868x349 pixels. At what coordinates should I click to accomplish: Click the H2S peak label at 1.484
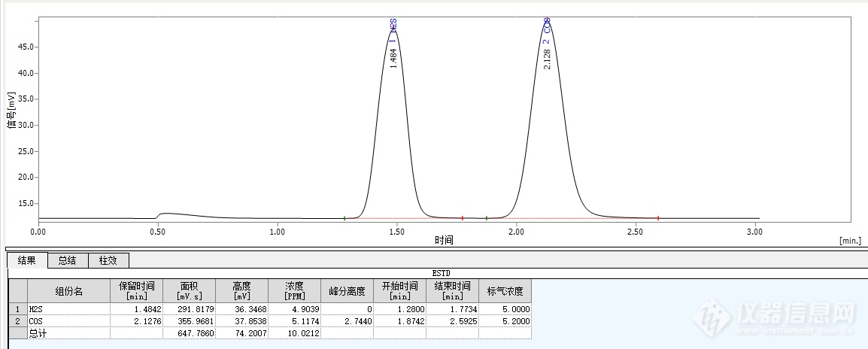(393, 43)
